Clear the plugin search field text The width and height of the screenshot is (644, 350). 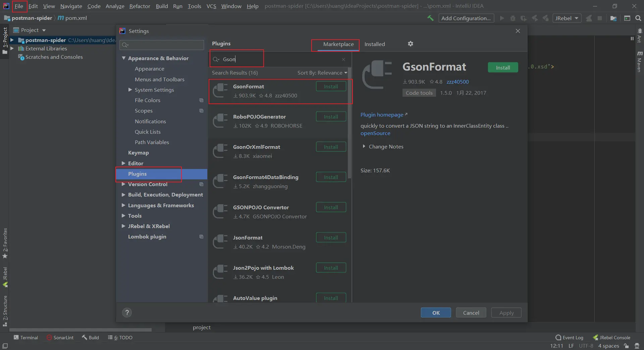point(343,59)
